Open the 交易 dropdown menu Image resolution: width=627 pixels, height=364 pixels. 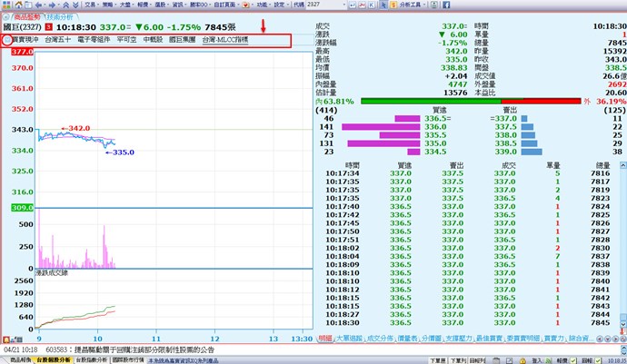[95, 5]
